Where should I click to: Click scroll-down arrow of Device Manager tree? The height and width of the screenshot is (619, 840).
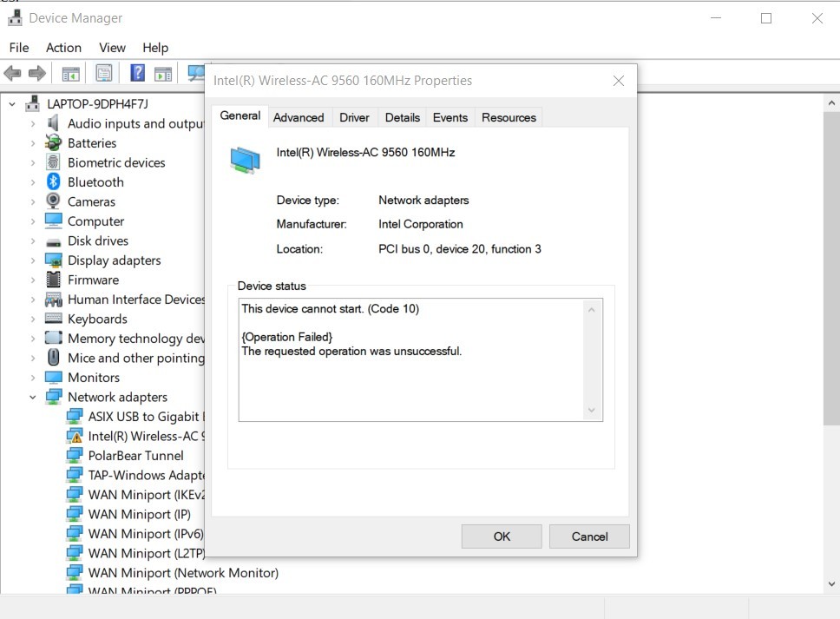click(x=831, y=584)
